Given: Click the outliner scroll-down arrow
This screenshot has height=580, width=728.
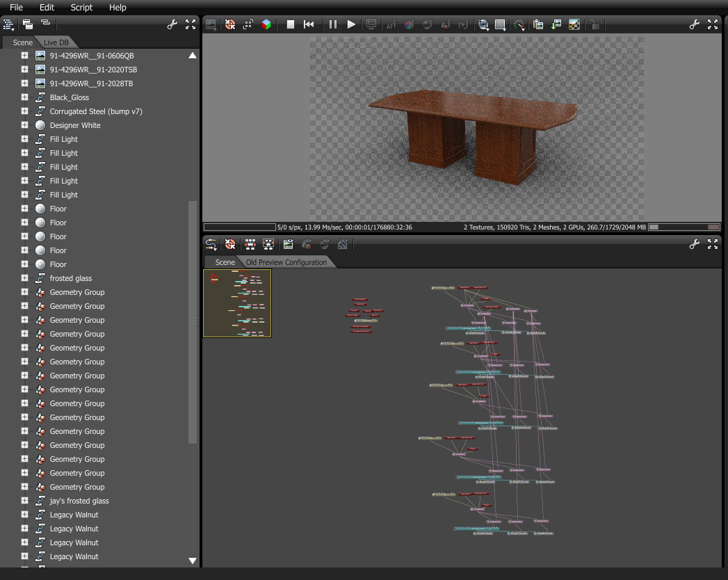Looking at the screenshot, I should pyautogui.click(x=193, y=561).
